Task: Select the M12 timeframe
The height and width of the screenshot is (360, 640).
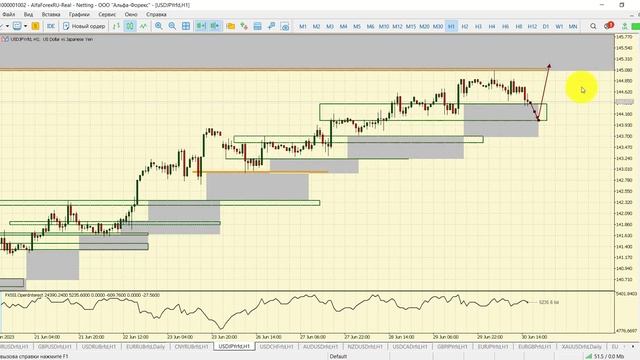Action: click(x=397, y=26)
